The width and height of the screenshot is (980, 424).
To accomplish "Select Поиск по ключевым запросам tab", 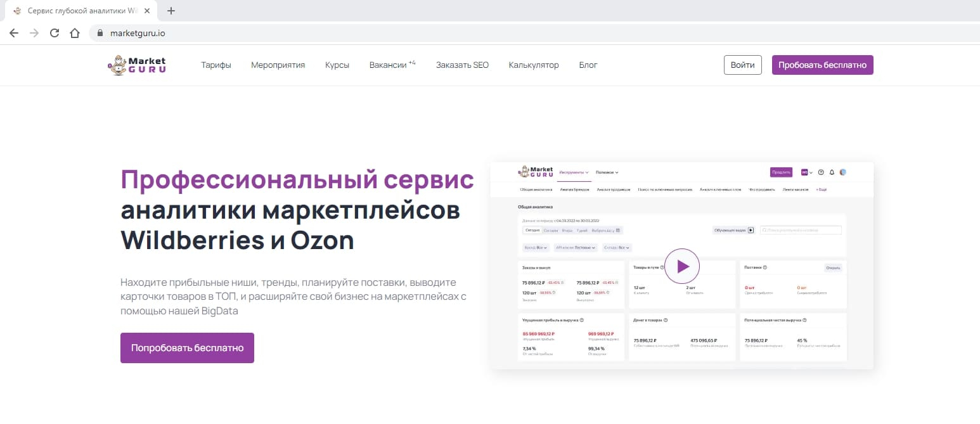I will coord(666,190).
